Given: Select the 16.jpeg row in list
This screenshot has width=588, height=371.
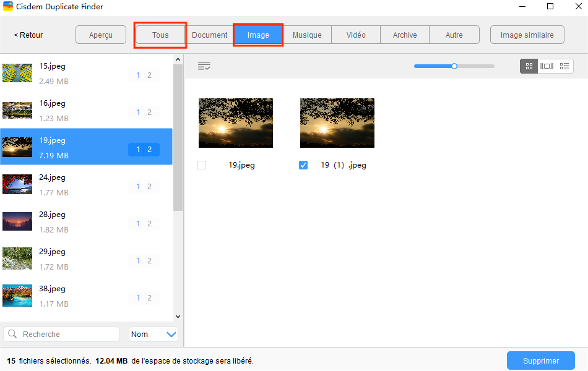Looking at the screenshot, I should click(x=86, y=111).
